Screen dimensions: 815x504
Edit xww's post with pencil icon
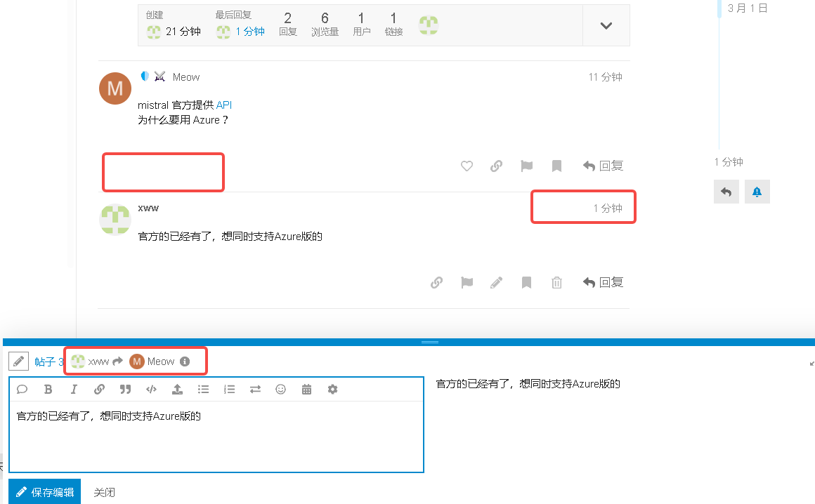497,282
